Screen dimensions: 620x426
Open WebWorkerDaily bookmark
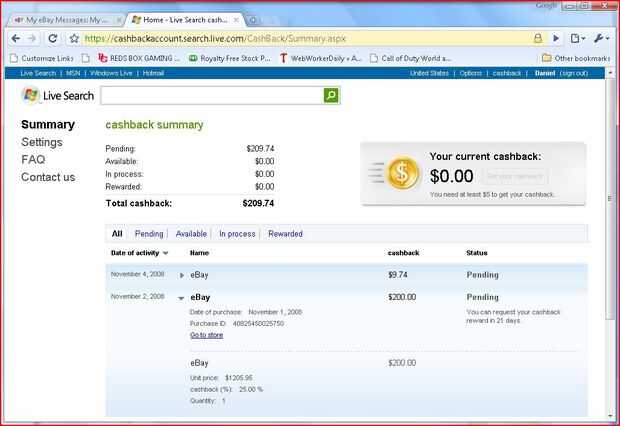320,59
